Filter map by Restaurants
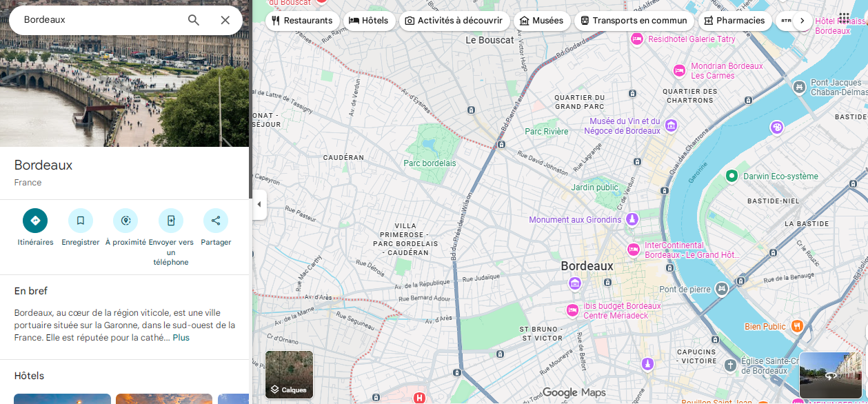Screen dimensions: 868x404 [x=302, y=21]
